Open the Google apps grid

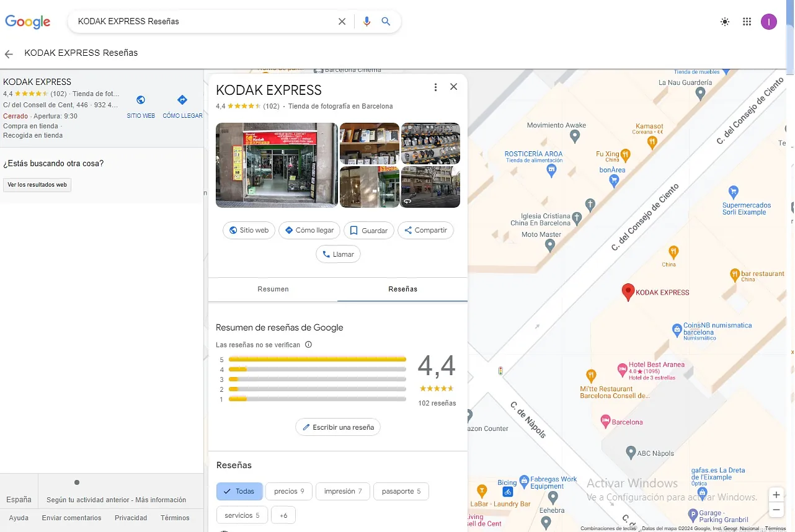coord(747,22)
